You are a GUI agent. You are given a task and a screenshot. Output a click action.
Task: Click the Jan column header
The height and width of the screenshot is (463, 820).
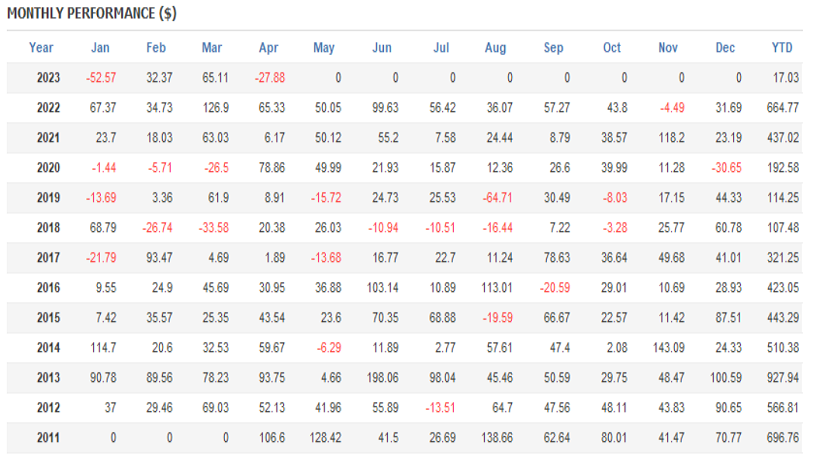(x=100, y=47)
